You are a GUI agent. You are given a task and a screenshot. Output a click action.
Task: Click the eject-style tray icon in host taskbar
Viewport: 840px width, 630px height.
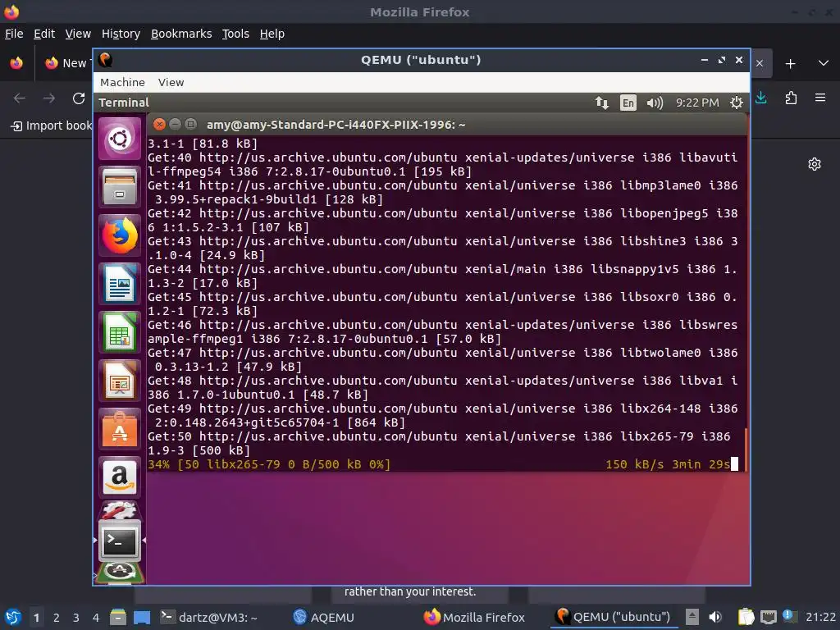(692, 617)
